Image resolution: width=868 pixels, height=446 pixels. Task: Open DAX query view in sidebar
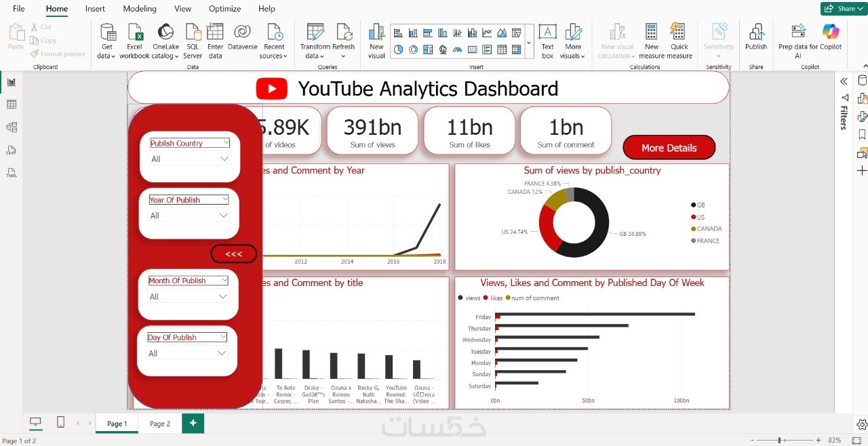12,150
